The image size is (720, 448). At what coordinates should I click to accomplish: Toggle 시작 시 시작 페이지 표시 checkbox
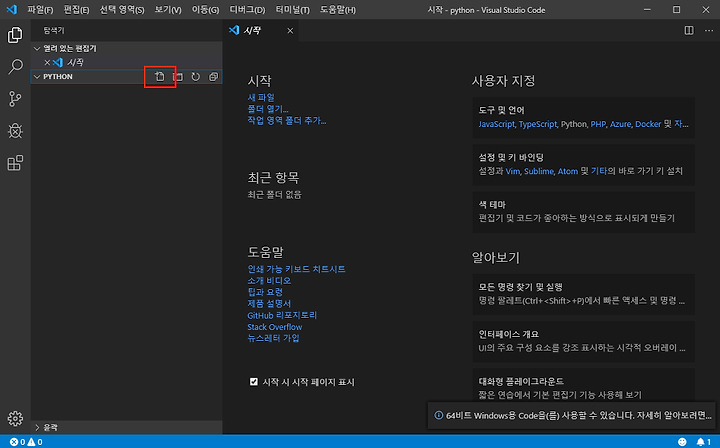coord(253,382)
